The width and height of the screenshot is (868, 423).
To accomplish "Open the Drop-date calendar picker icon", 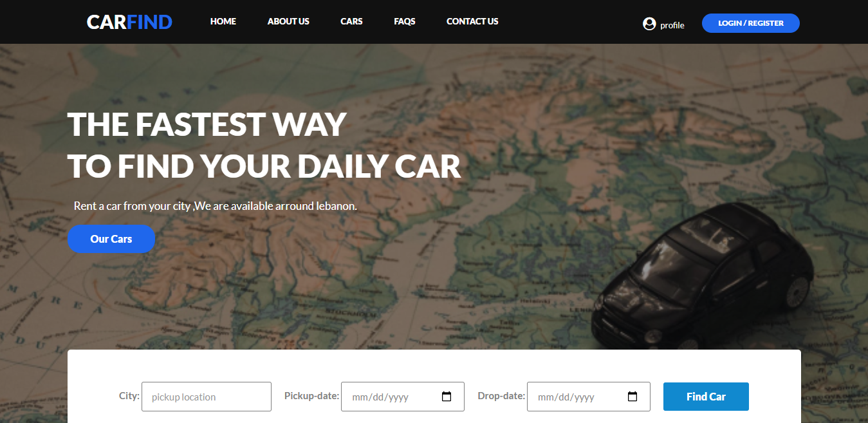I will pos(633,397).
